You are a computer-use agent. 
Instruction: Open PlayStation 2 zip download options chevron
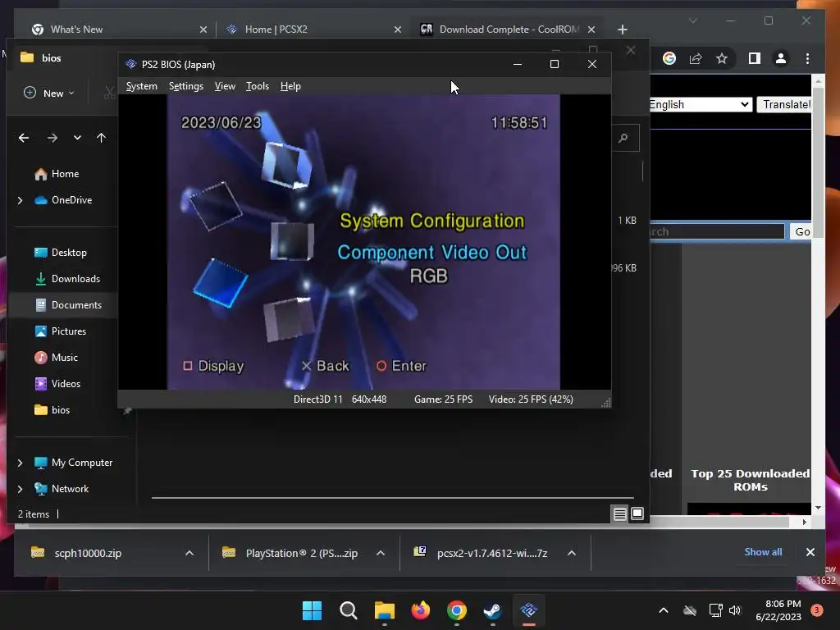381,553
